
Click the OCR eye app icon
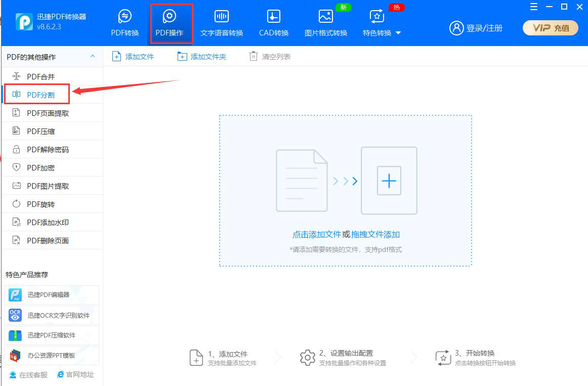click(x=15, y=315)
